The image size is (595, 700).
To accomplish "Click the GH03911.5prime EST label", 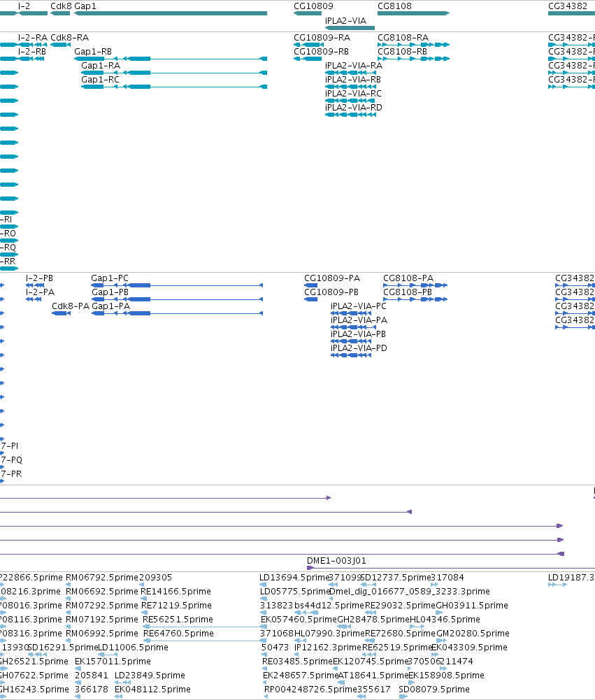I will pyautogui.click(x=472, y=606).
